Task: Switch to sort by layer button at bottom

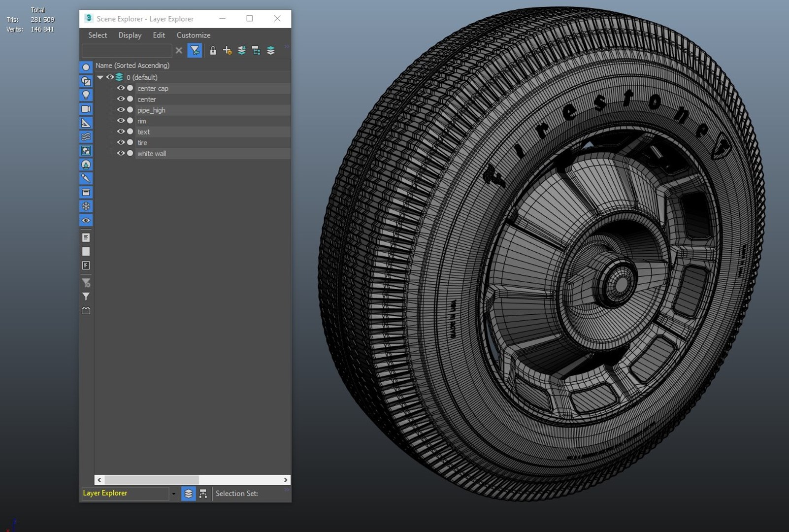Action: [188, 494]
